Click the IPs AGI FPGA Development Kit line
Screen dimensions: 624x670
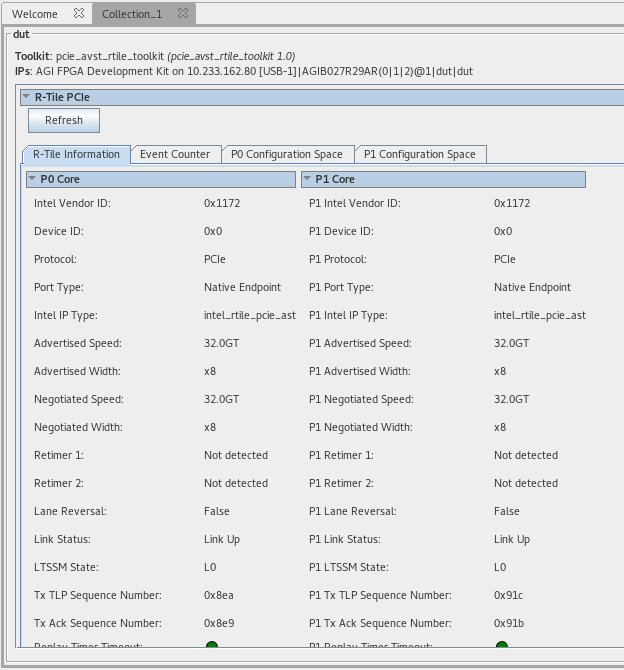[244, 71]
